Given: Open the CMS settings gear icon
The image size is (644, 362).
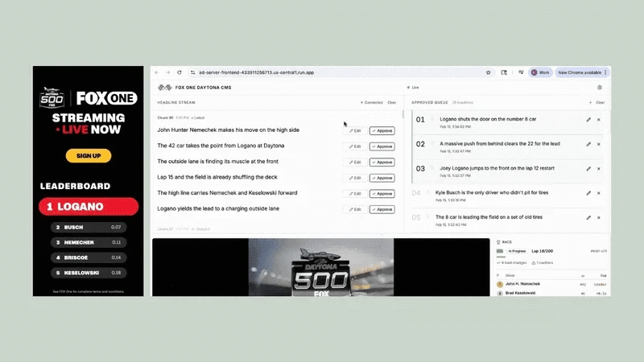Looking at the screenshot, I should click(600, 88).
